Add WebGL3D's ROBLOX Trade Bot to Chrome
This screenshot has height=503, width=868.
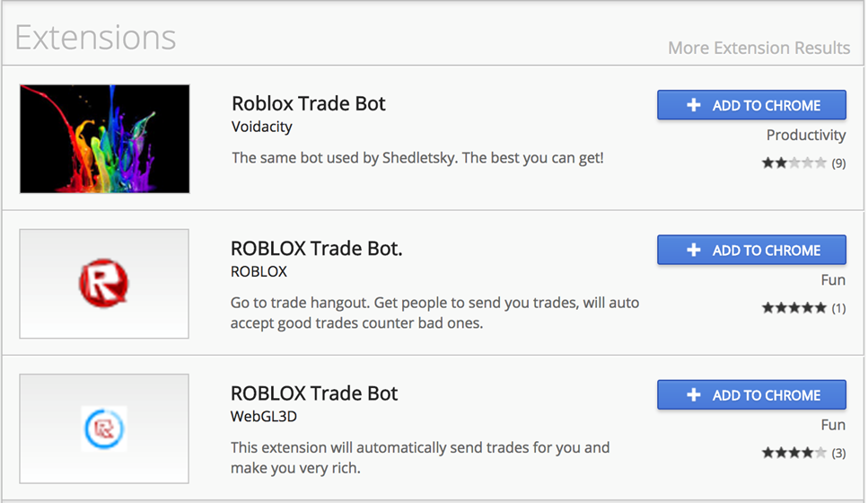[751, 395]
